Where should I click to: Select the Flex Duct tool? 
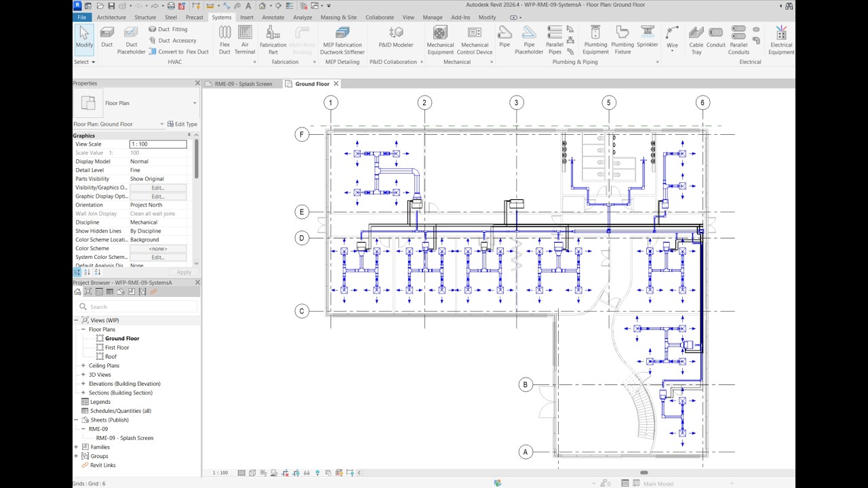(x=224, y=40)
